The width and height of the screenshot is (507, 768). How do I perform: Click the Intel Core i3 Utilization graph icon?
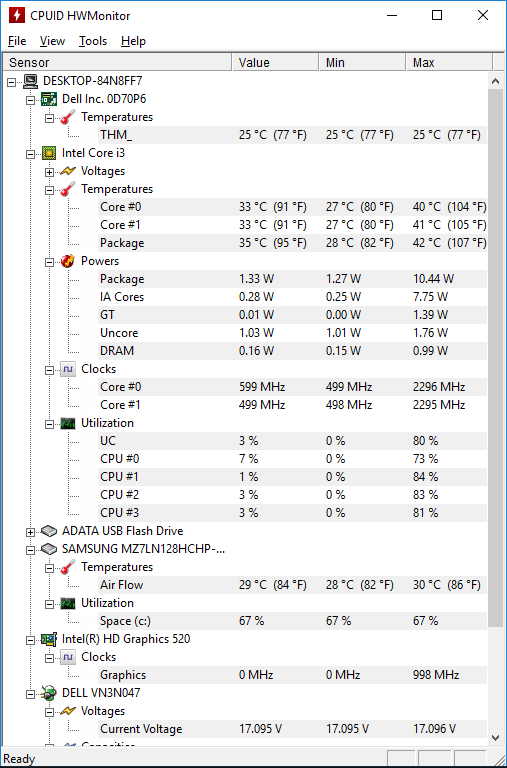click(x=68, y=423)
